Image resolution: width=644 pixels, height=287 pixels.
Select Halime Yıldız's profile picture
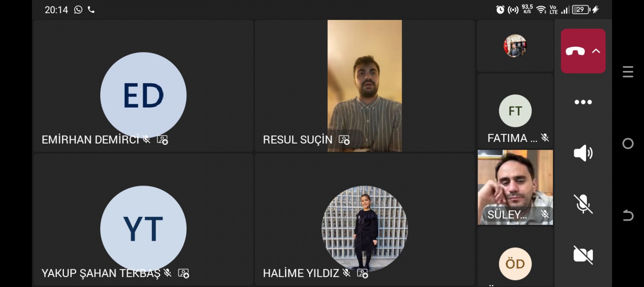(x=365, y=228)
